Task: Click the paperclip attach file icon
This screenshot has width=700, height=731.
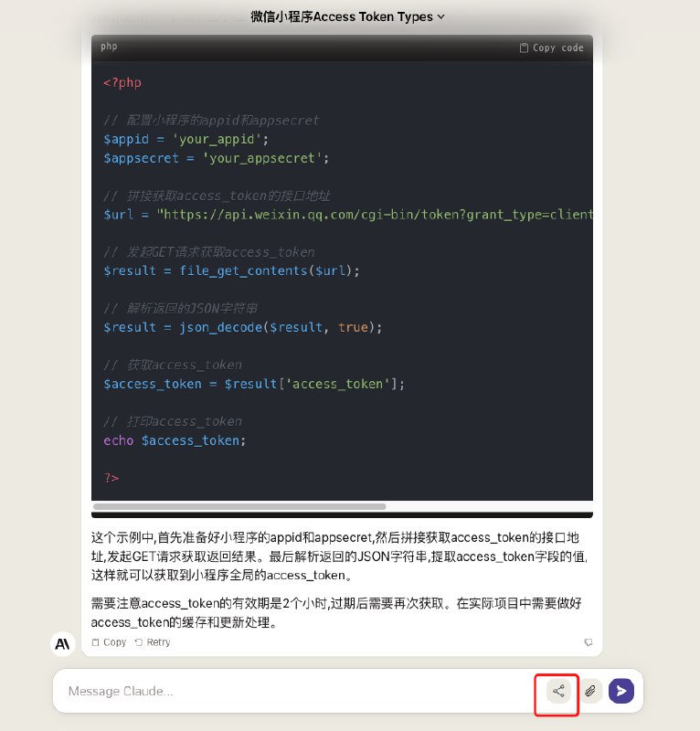Action: coord(590,691)
